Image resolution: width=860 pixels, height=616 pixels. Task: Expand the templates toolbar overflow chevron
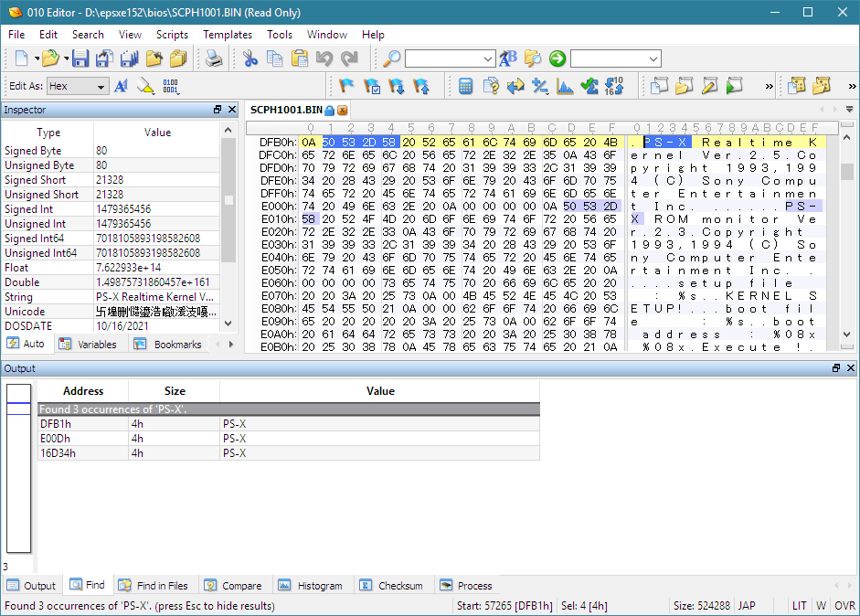pyautogui.click(x=852, y=86)
